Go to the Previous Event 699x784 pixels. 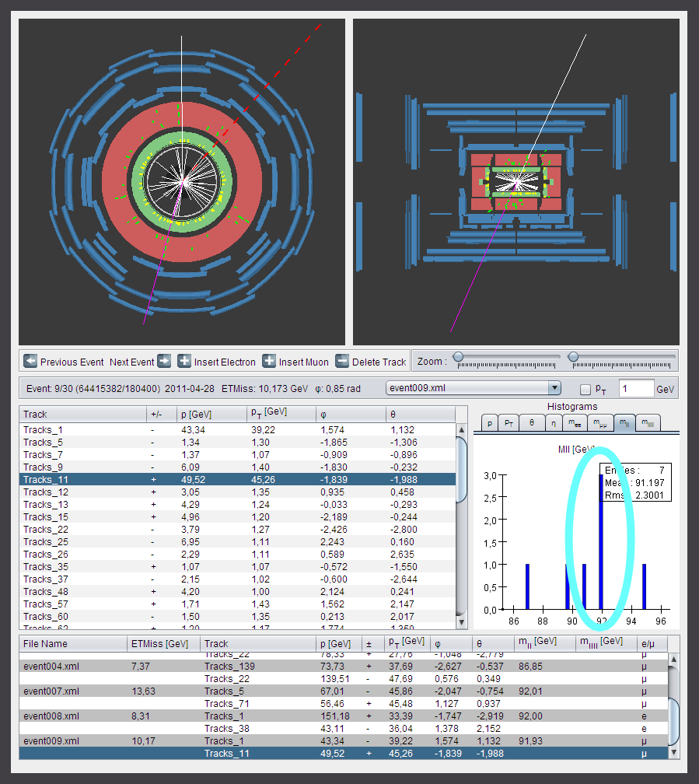(64, 362)
